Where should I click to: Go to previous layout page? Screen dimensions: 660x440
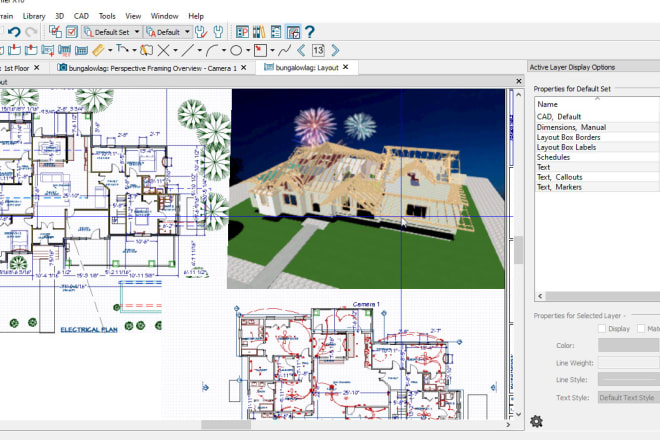[x=301, y=51]
